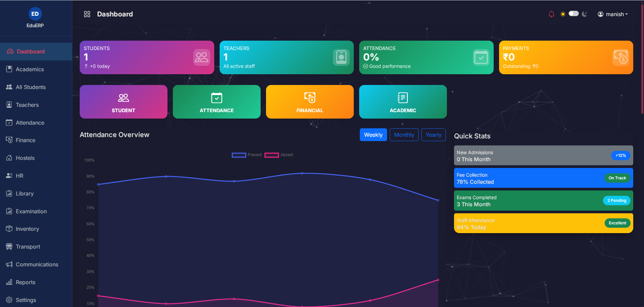Screen dimensions: 644x307
Task: Click the Students card people icon
Action: pyautogui.click(x=201, y=57)
